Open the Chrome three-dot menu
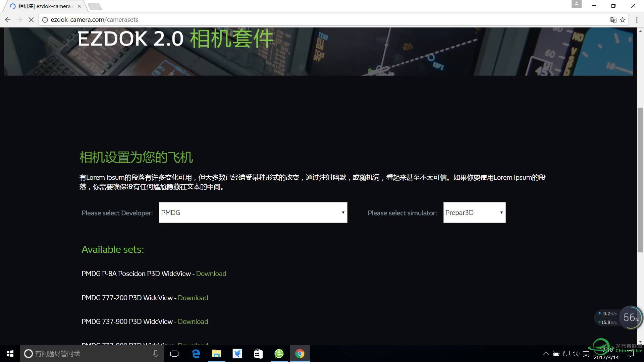The width and height of the screenshot is (644, 362). coord(637,20)
